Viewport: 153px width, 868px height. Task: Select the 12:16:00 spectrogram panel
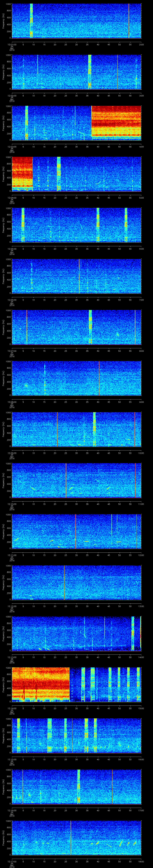pyautogui.click(x=77, y=787)
